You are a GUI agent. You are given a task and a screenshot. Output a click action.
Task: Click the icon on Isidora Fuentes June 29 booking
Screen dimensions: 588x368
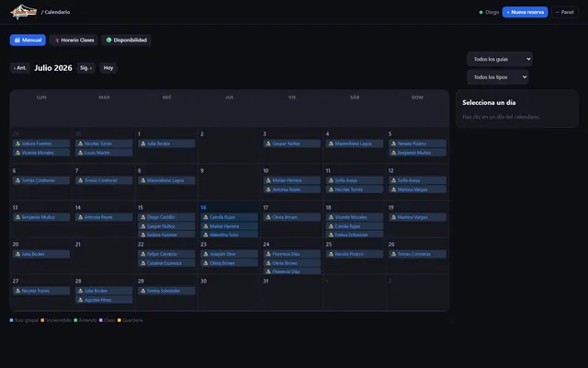point(17,144)
